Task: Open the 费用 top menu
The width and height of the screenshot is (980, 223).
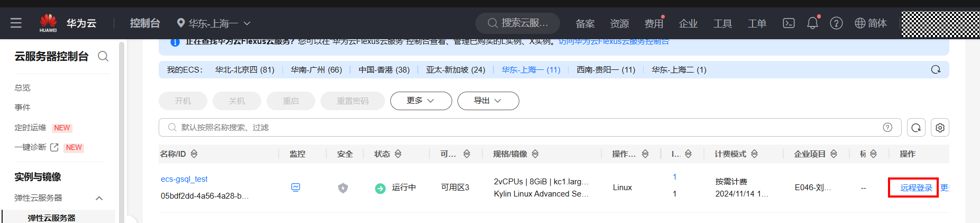Action: (x=654, y=23)
